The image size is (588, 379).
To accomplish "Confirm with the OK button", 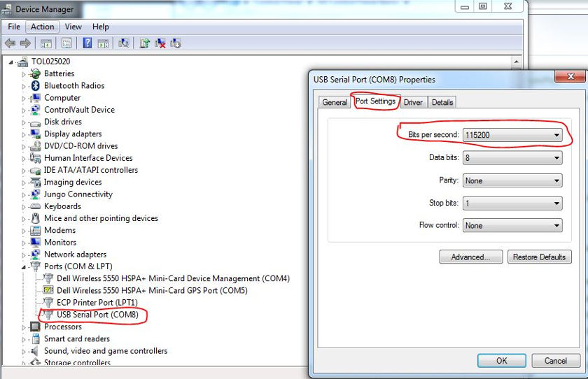I will point(501,361).
